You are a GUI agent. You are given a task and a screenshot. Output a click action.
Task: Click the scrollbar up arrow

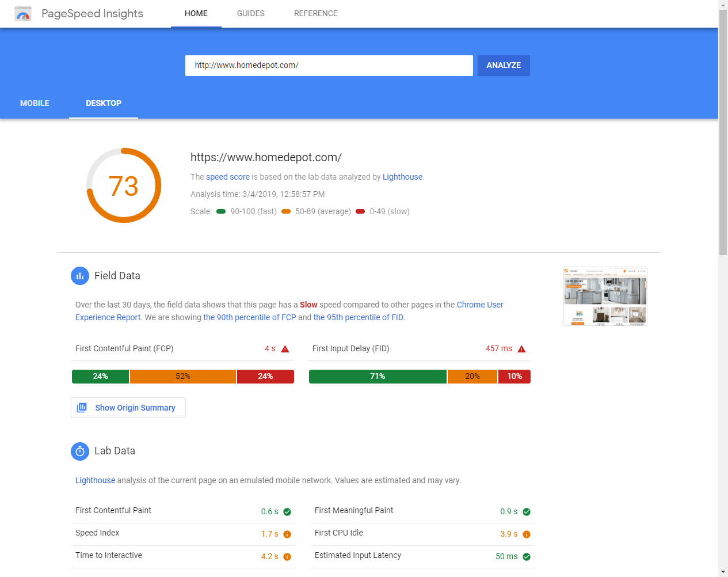(723, 5)
